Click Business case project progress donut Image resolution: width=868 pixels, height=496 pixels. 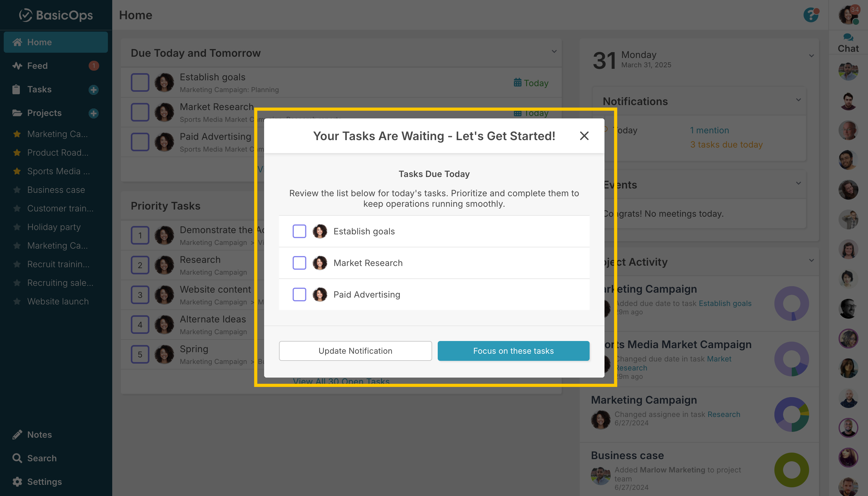click(791, 470)
